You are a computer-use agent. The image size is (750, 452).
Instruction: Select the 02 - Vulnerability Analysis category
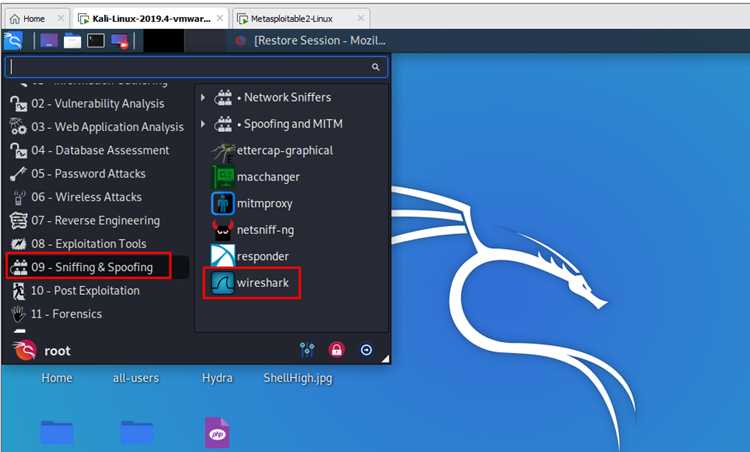[x=98, y=104]
